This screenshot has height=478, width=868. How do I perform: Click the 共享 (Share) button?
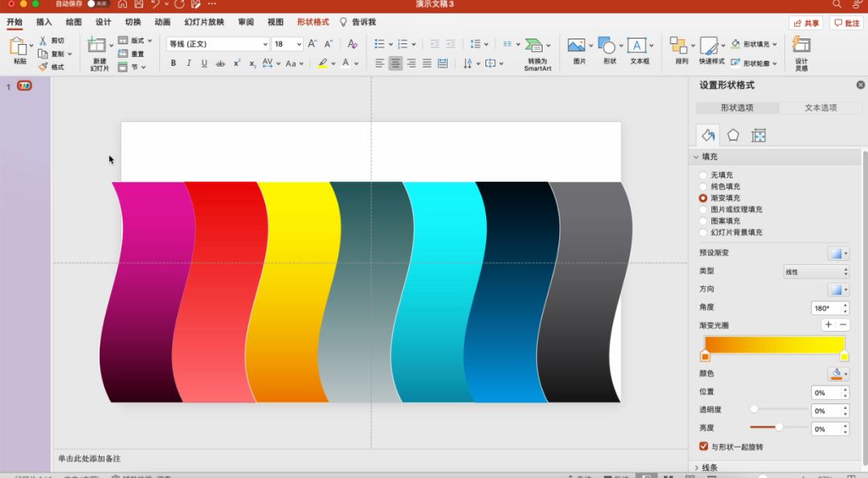(806, 23)
